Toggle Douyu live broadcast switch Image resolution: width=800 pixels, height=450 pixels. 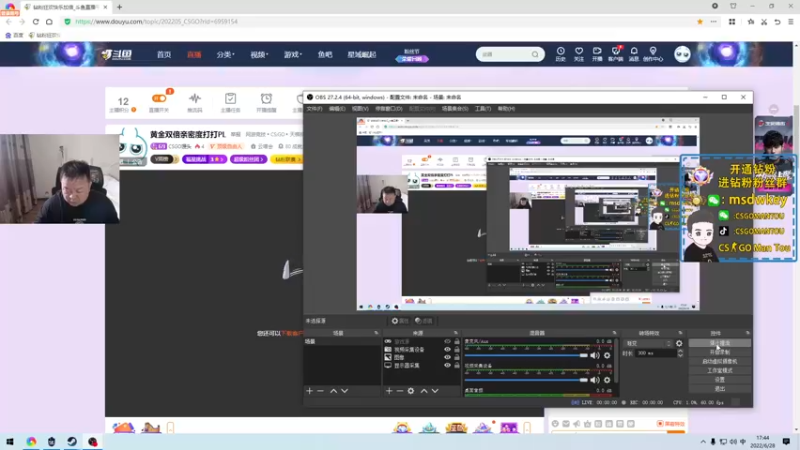pyautogui.click(x=159, y=98)
